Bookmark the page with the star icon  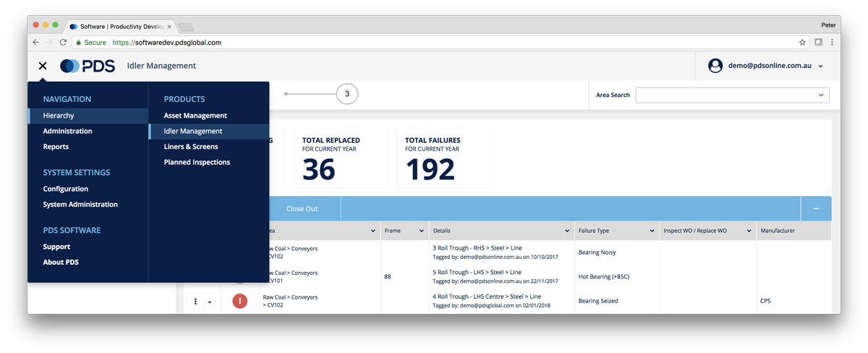point(802,43)
